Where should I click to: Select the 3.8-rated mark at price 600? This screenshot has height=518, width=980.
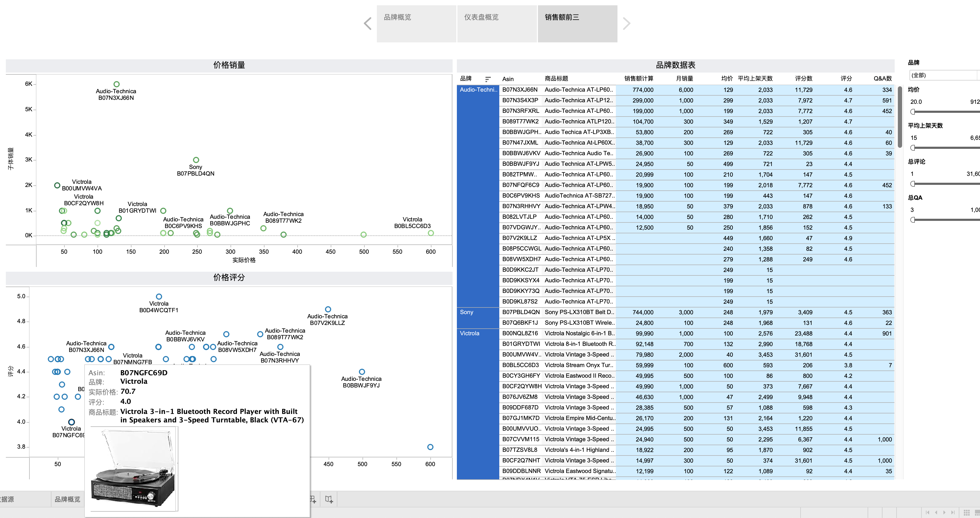tap(430, 447)
